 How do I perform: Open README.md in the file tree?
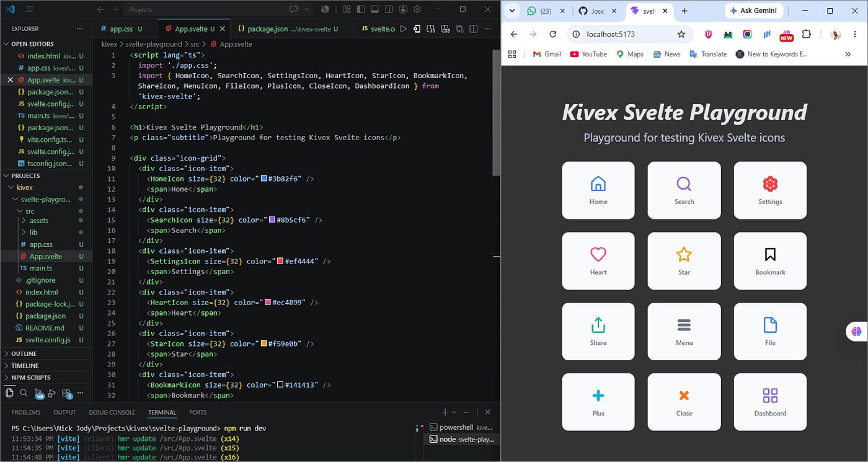(x=46, y=328)
